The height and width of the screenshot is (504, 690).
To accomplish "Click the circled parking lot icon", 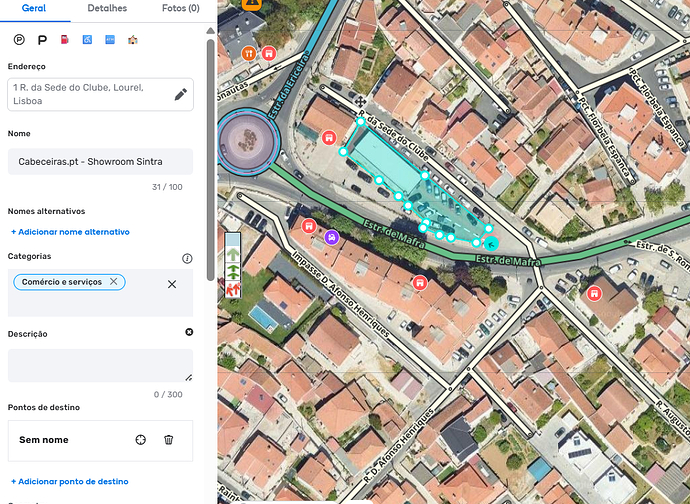I will click(19, 40).
